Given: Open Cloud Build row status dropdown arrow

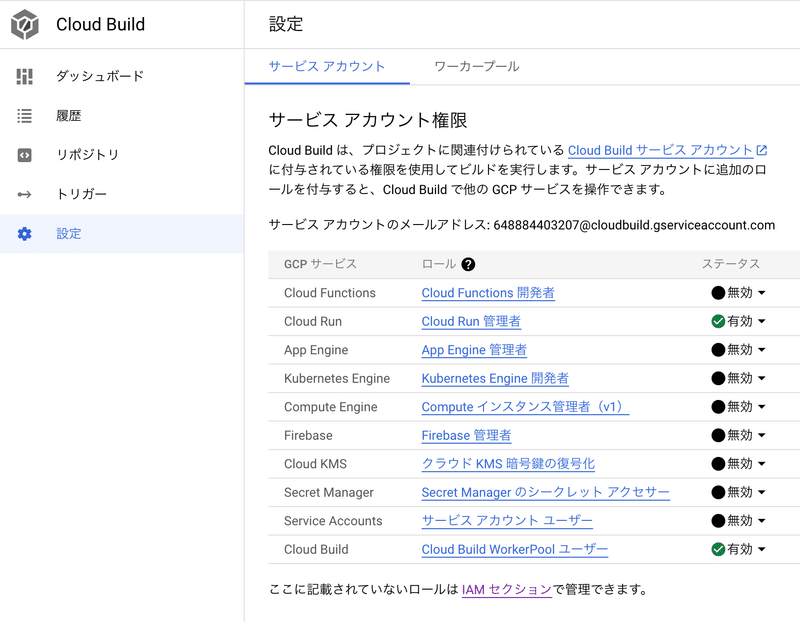Looking at the screenshot, I should click(x=762, y=550).
